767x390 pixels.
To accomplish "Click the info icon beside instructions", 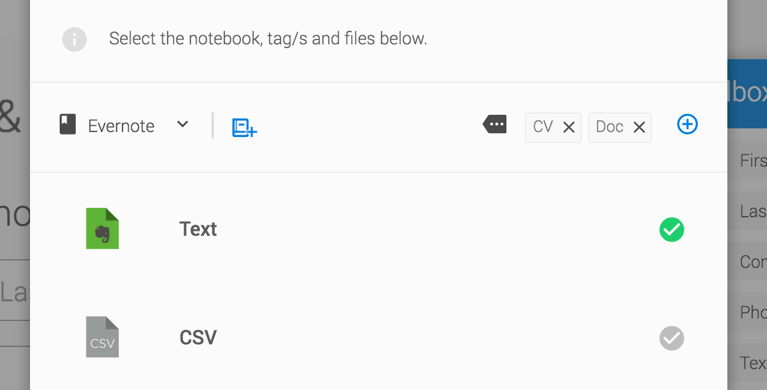I will pyautogui.click(x=74, y=40).
